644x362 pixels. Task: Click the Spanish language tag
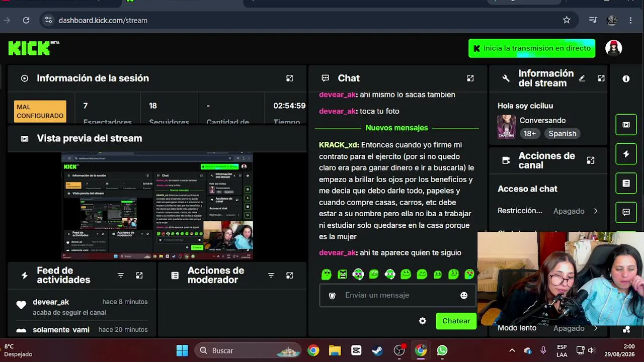click(562, 134)
